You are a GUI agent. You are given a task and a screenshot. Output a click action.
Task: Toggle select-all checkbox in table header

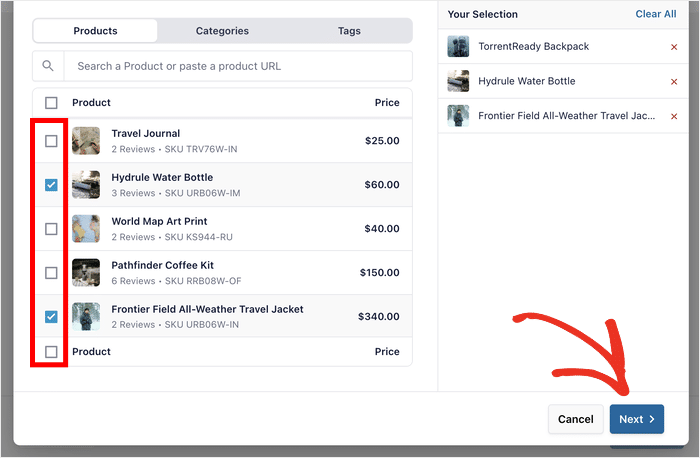pyautogui.click(x=51, y=103)
